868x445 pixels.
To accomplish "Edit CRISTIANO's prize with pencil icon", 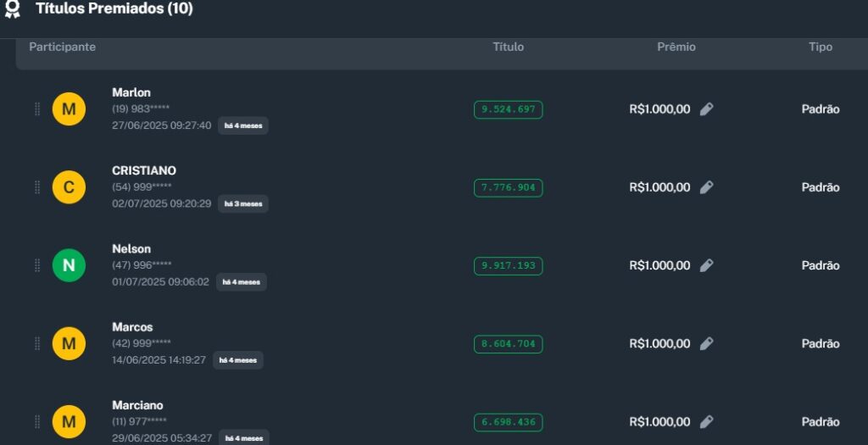I will tap(706, 187).
